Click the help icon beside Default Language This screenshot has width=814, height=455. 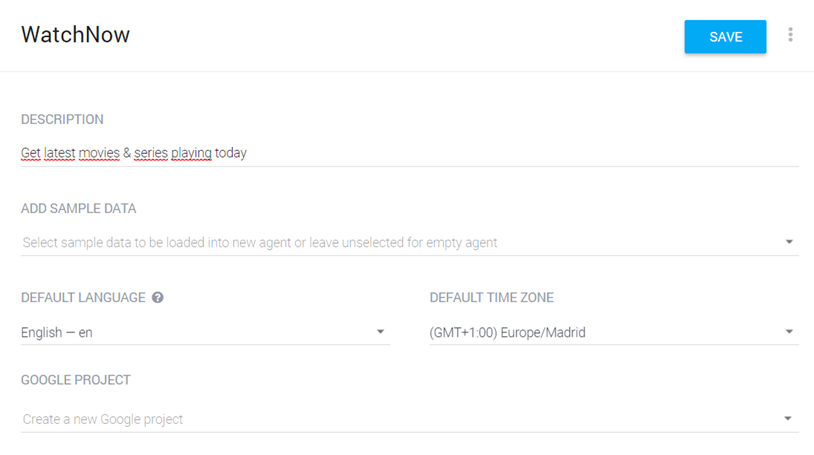tap(158, 298)
